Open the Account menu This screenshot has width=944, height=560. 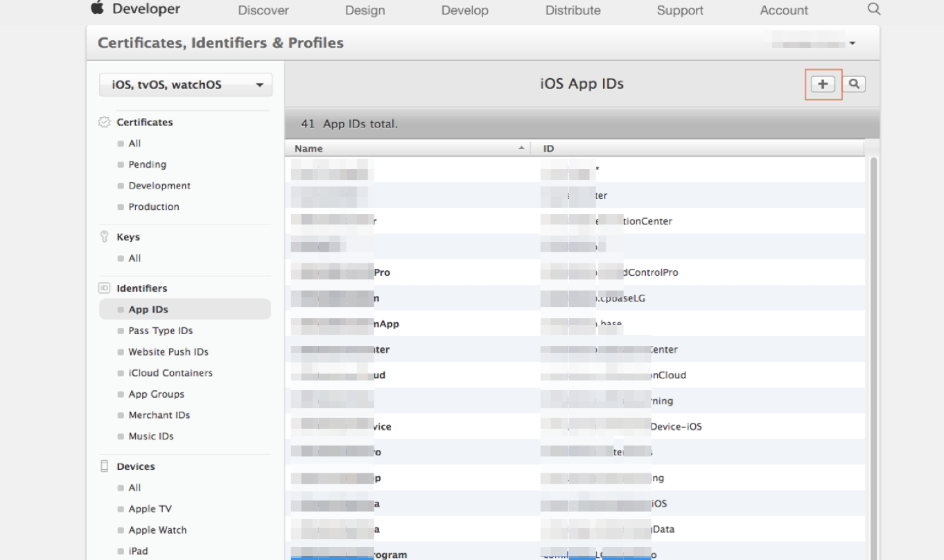click(784, 10)
